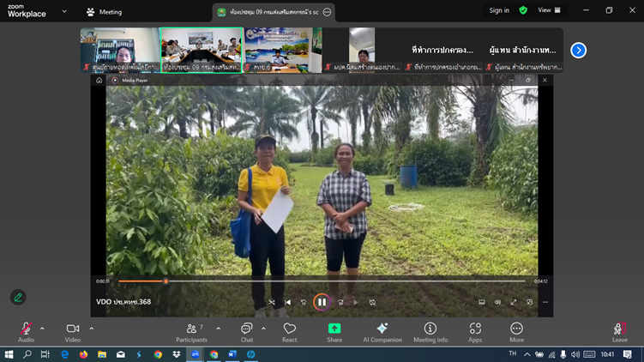Open Task View on the taskbar
Viewport: 644px width, 362px height.
point(45,354)
